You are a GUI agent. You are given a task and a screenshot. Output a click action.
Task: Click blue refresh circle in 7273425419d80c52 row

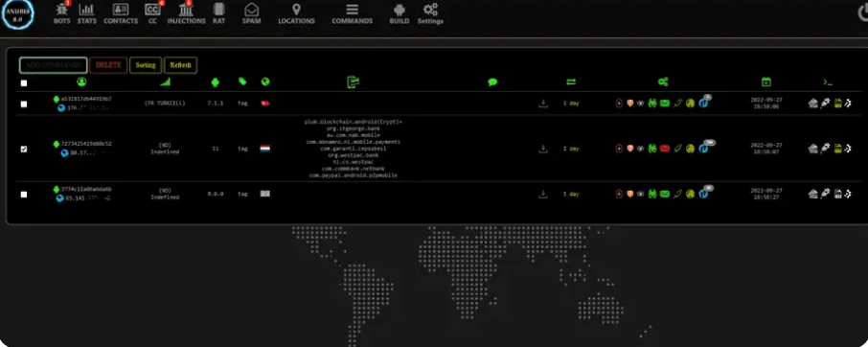click(x=703, y=149)
